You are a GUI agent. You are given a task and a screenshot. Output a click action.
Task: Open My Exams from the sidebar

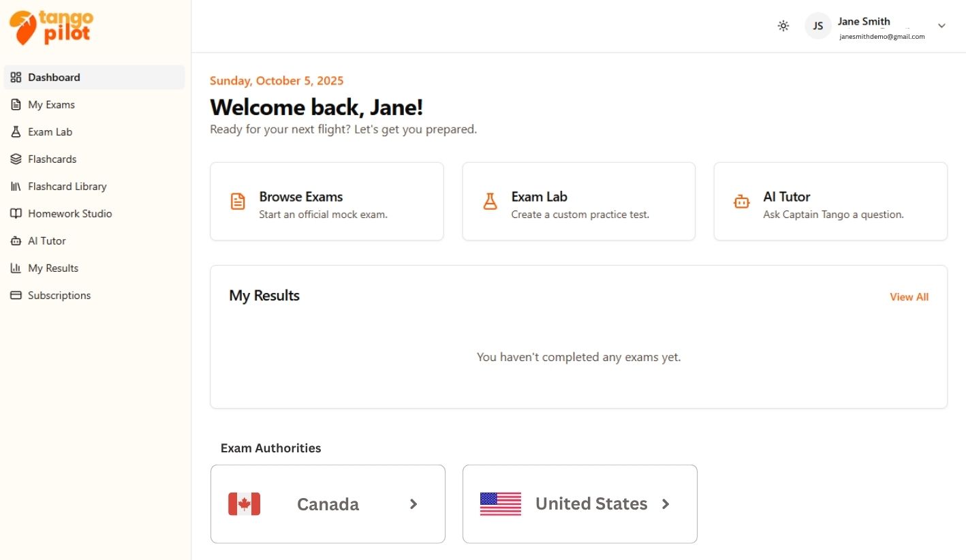tap(51, 105)
